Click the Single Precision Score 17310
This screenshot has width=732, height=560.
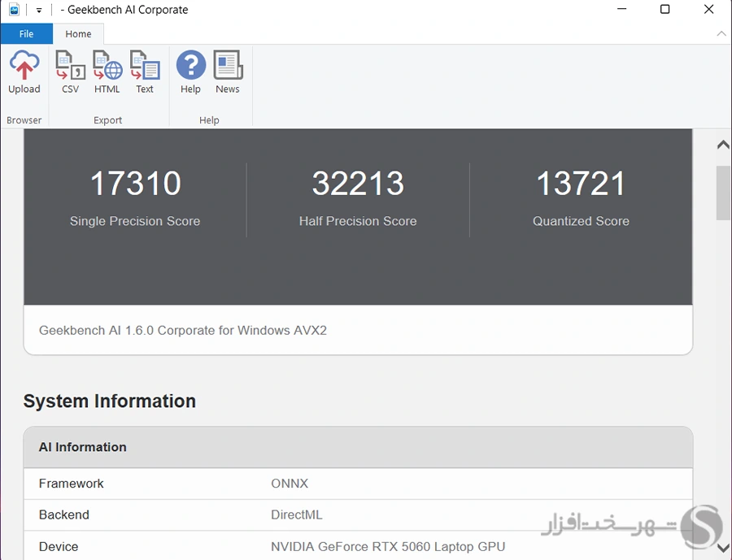135,184
